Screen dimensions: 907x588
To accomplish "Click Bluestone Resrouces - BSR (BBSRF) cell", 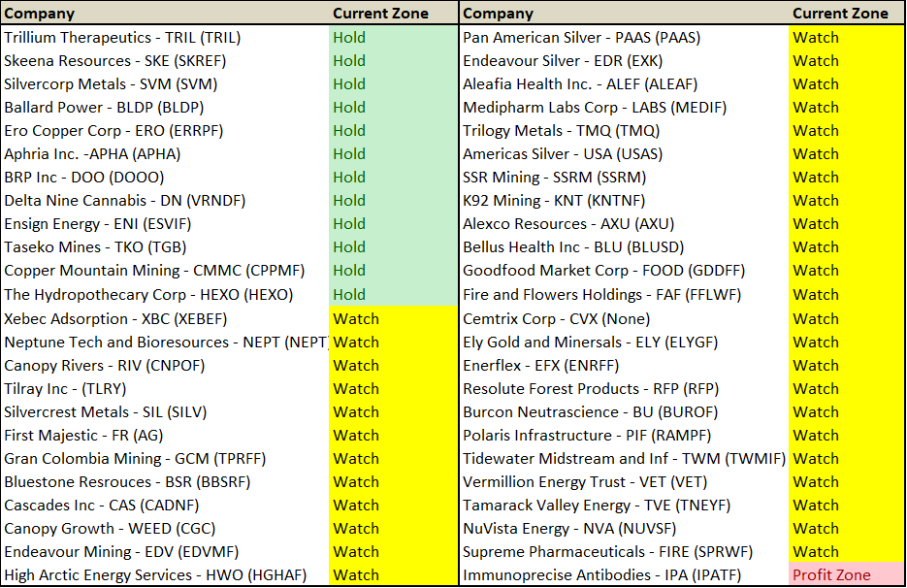I will (165, 482).
